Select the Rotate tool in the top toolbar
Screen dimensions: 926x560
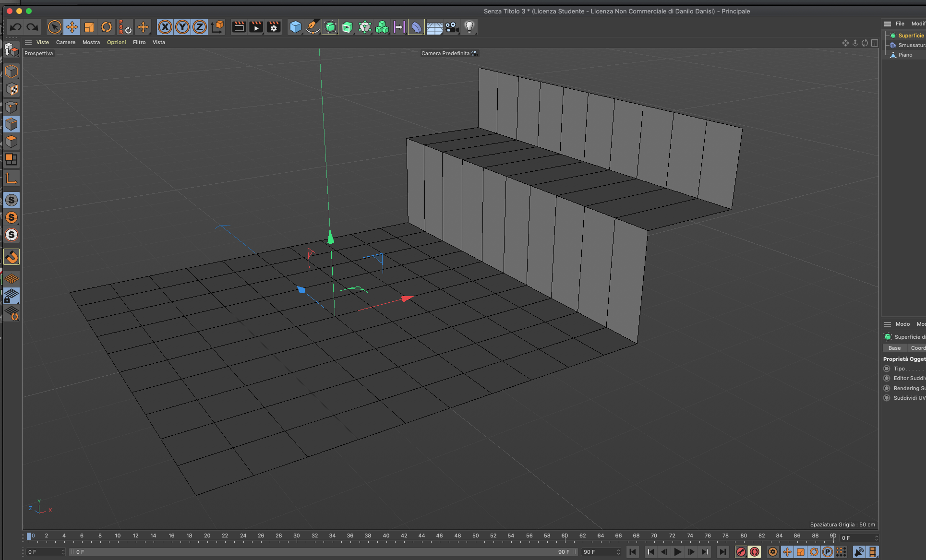(107, 27)
